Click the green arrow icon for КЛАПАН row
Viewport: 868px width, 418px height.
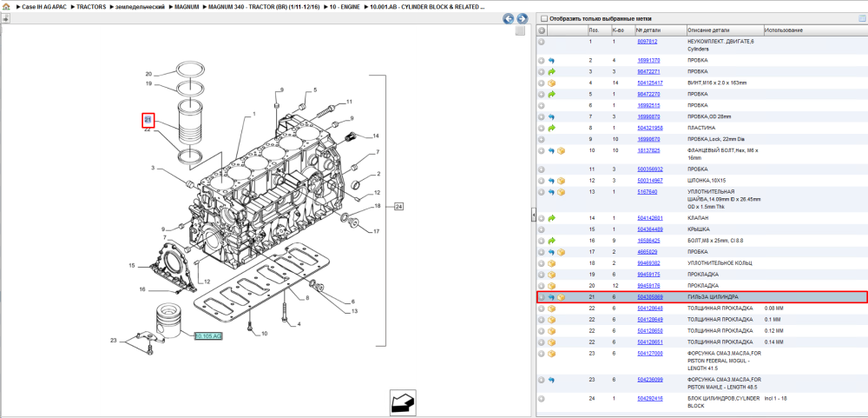tap(551, 218)
